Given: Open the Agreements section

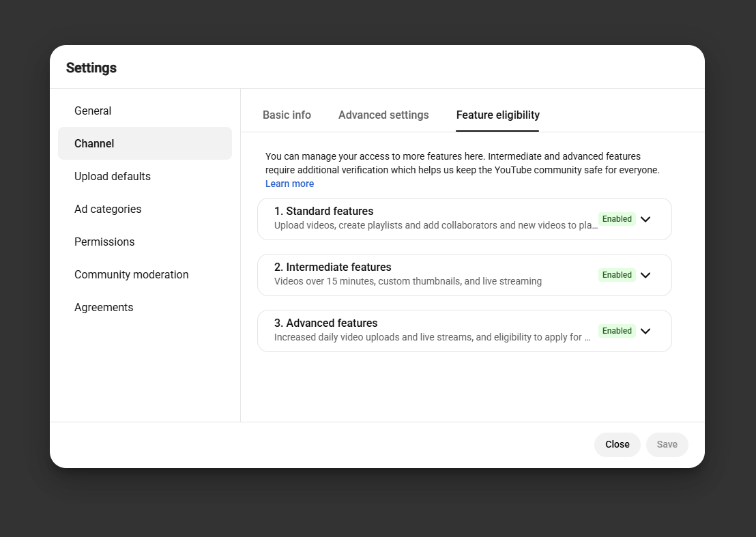Looking at the screenshot, I should [x=145, y=308].
